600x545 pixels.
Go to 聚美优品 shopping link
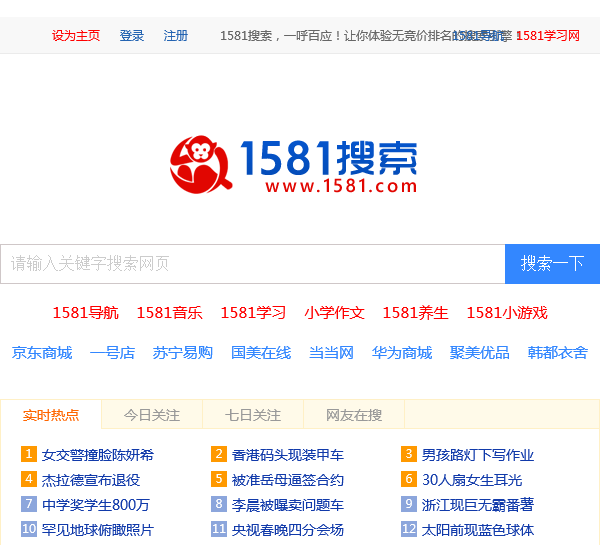pos(479,352)
